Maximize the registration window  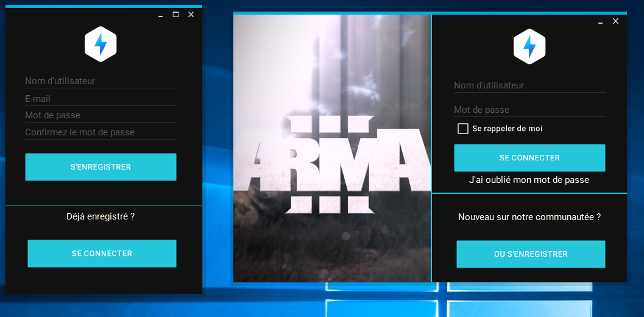click(x=176, y=15)
